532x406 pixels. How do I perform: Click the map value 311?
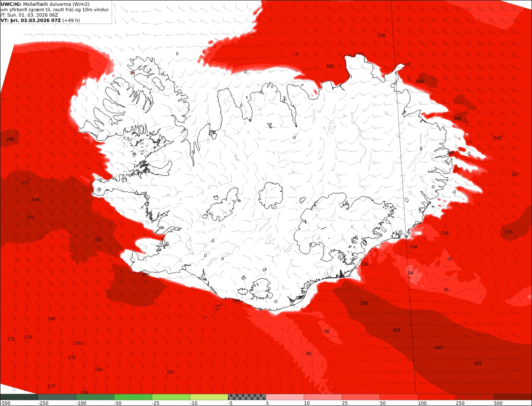coord(98,240)
